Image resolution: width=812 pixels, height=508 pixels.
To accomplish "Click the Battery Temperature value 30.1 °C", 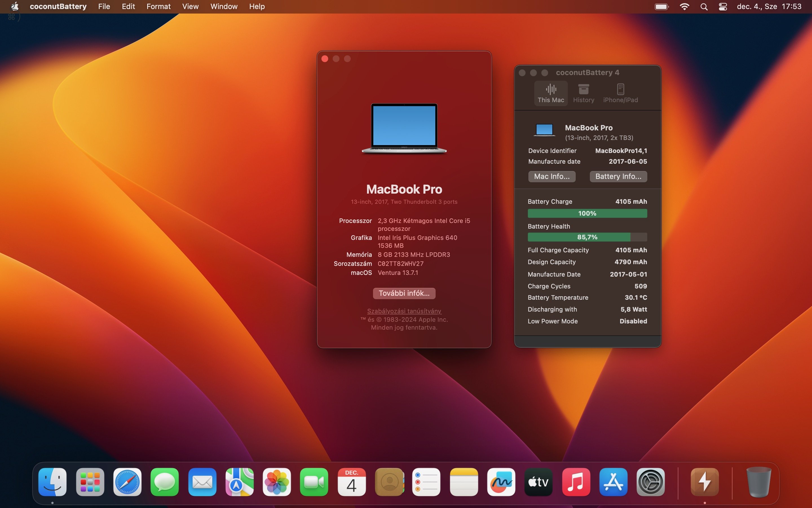I will point(636,298).
